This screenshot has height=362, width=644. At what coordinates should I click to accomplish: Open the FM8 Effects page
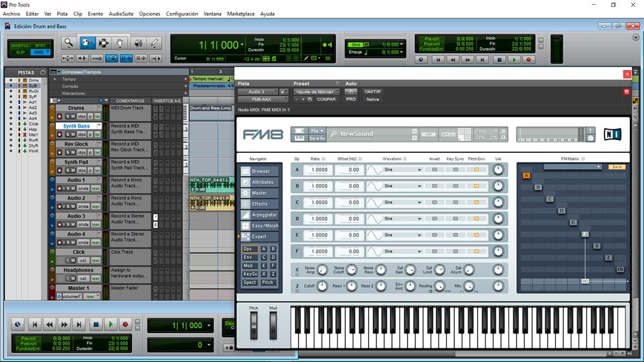click(260, 204)
